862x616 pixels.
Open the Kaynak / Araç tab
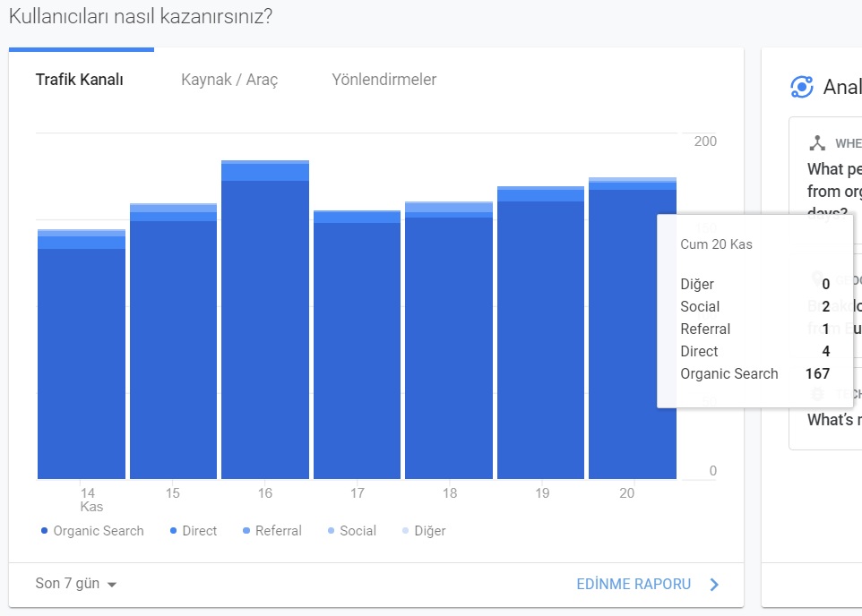click(229, 80)
